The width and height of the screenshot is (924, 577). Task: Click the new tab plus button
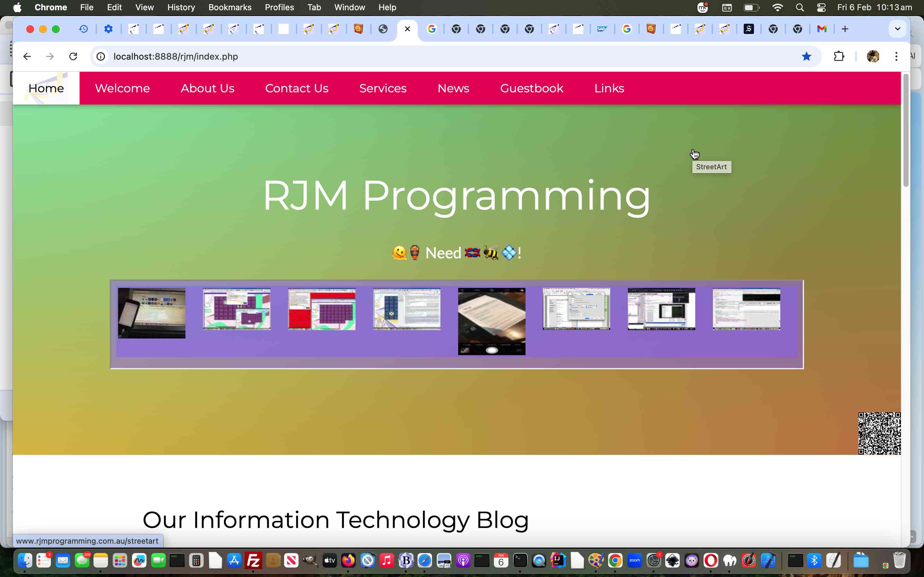click(x=844, y=29)
